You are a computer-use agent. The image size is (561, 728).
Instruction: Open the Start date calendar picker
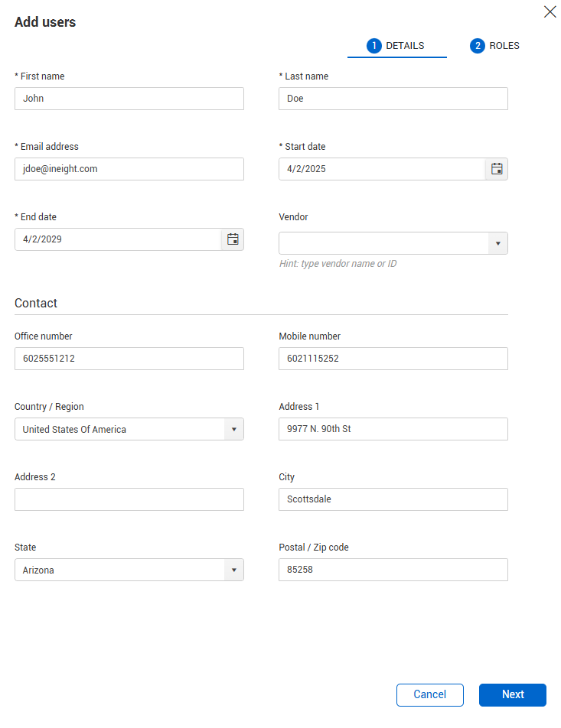pos(497,169)
